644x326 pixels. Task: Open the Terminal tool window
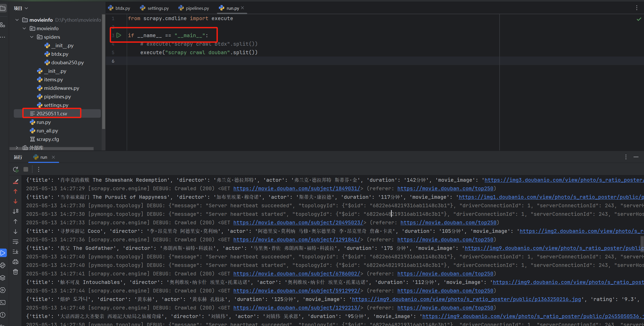tap(3, 303)
